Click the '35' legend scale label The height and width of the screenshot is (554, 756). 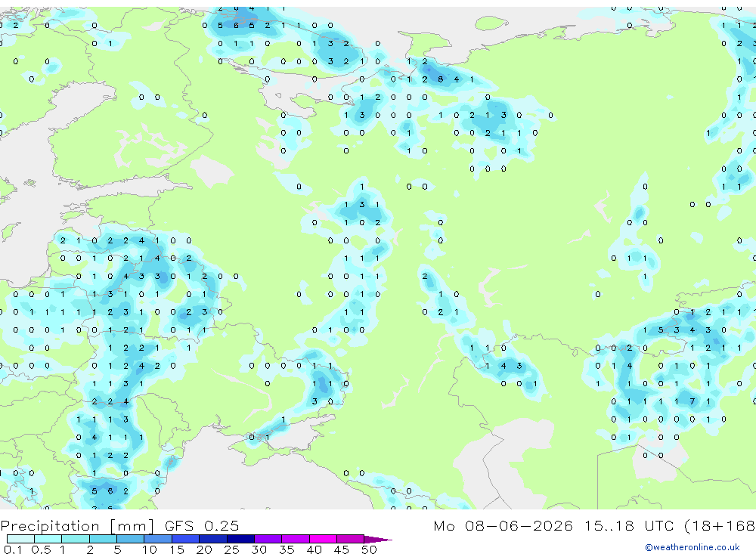click(287, 549)
